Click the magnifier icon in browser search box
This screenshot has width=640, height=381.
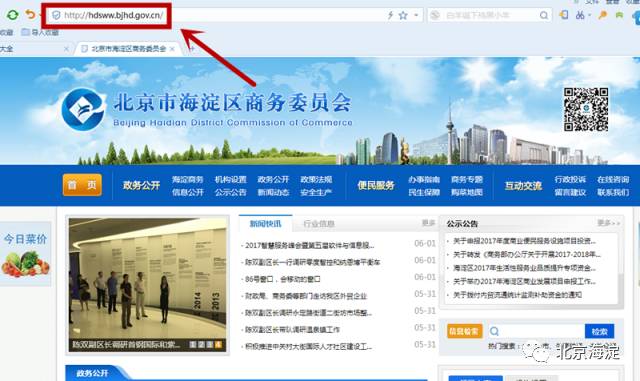pyautogui.click(x=544, y=16)
